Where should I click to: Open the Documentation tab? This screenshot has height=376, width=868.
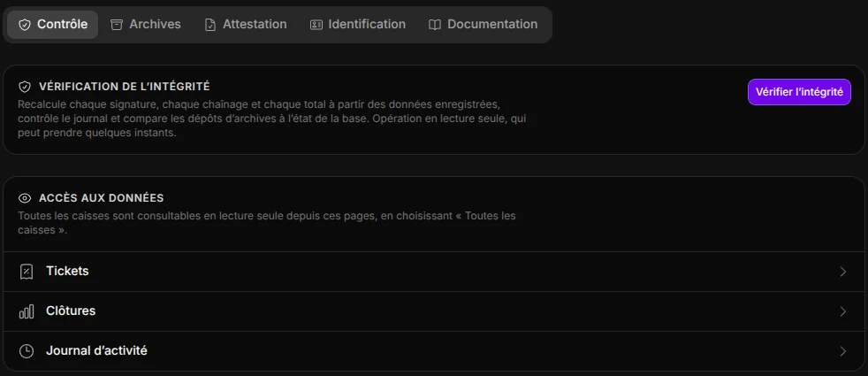click(483, 25)
